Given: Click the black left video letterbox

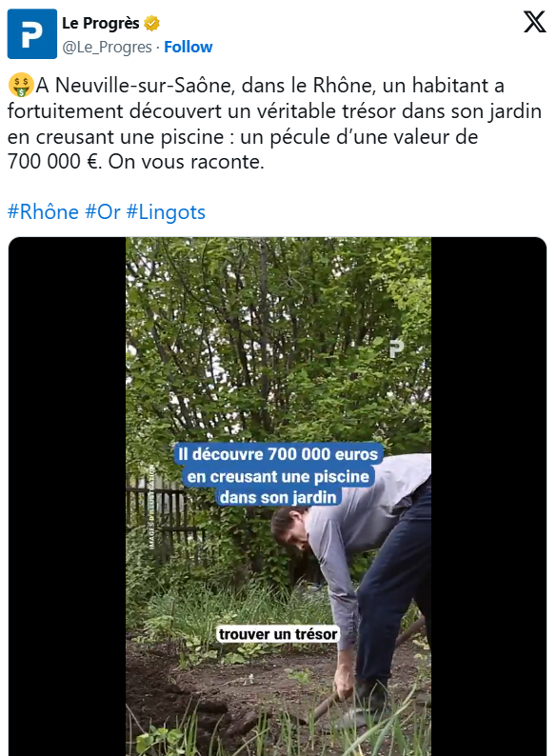Looking at the screenshot, I should click(67, 497).
